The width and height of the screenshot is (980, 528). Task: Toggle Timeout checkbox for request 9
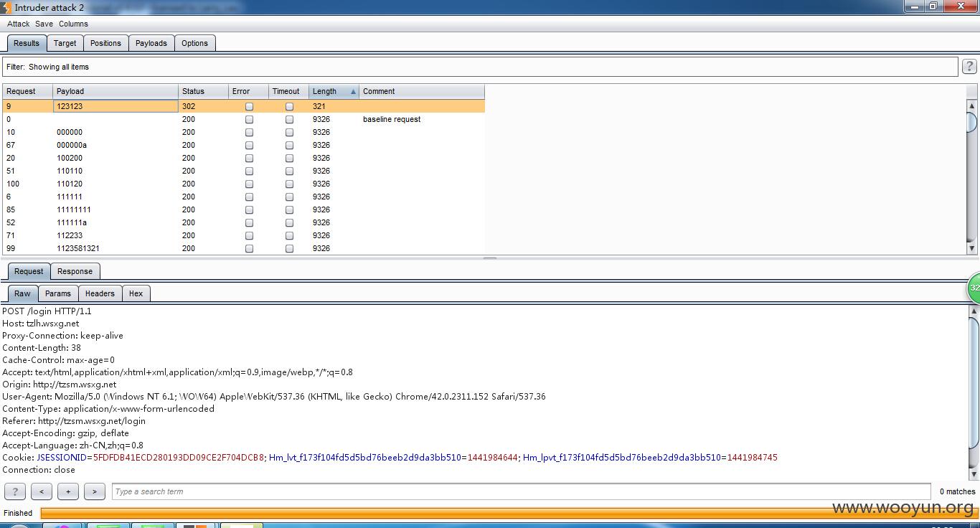point(289,106)
